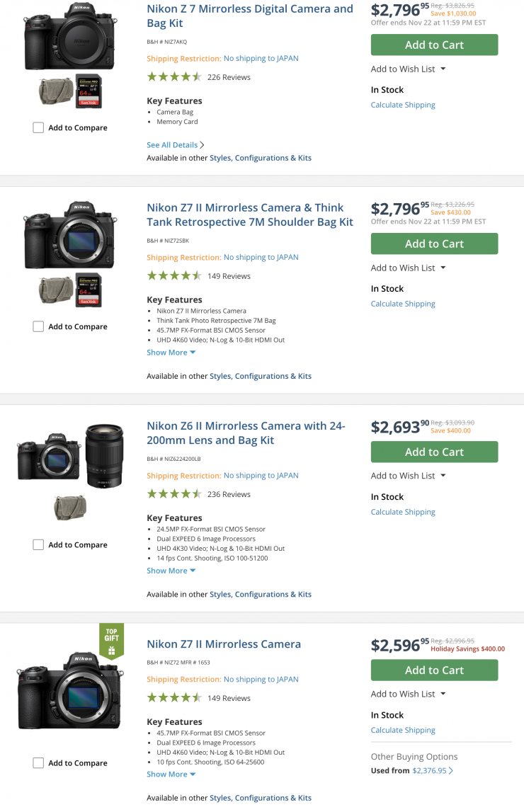Open the Nikon Z7 II Mirrorless Camera title link

224,644
